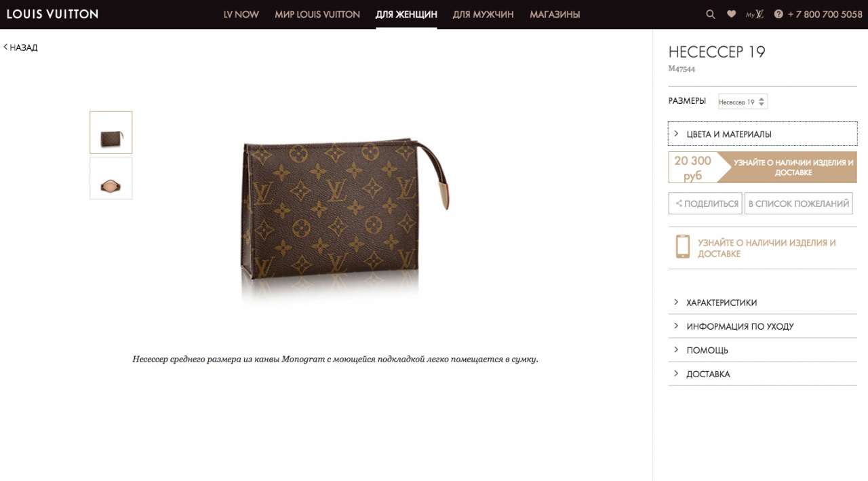Select the open-pouch interior thumbnail
The image size is (868, 481).
111,178
